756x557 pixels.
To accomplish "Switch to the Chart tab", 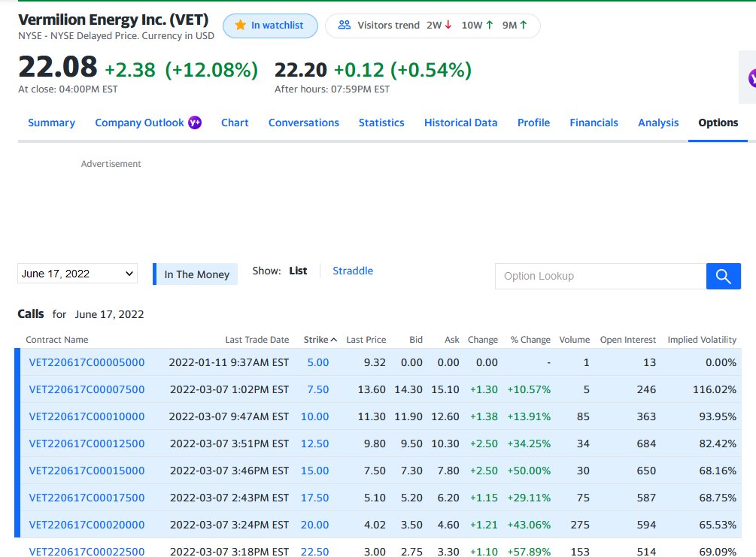I will (235, 123).
